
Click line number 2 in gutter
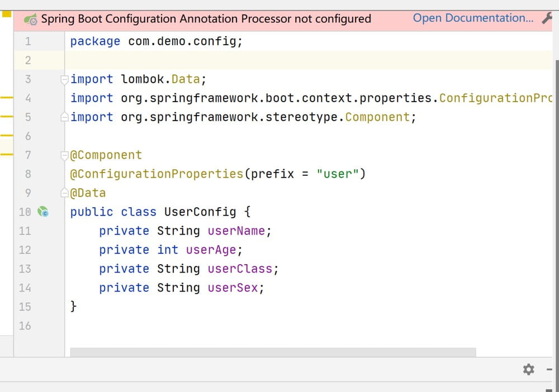[28, 60]
